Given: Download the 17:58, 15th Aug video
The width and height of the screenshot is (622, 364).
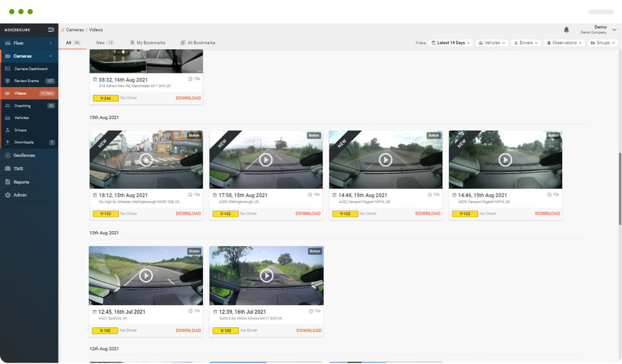Looking at the screenshot, I should point(308,214).
